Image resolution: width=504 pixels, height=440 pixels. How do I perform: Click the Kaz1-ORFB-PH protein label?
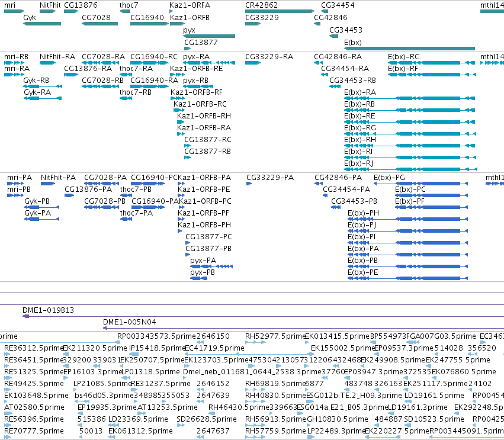click(204, 225)
